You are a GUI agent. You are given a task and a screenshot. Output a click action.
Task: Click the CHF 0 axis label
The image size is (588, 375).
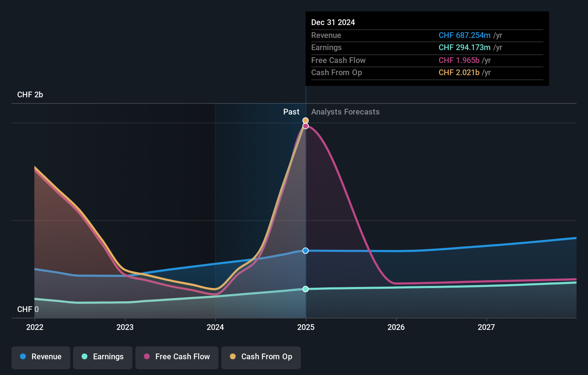28,309
